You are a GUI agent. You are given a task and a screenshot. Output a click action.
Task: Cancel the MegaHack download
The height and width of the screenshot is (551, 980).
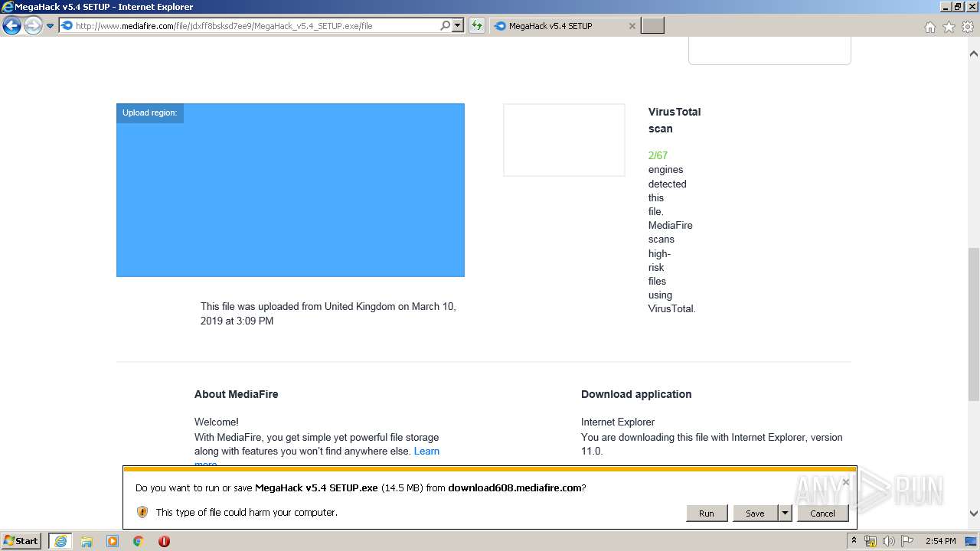[x=822, y=514]
